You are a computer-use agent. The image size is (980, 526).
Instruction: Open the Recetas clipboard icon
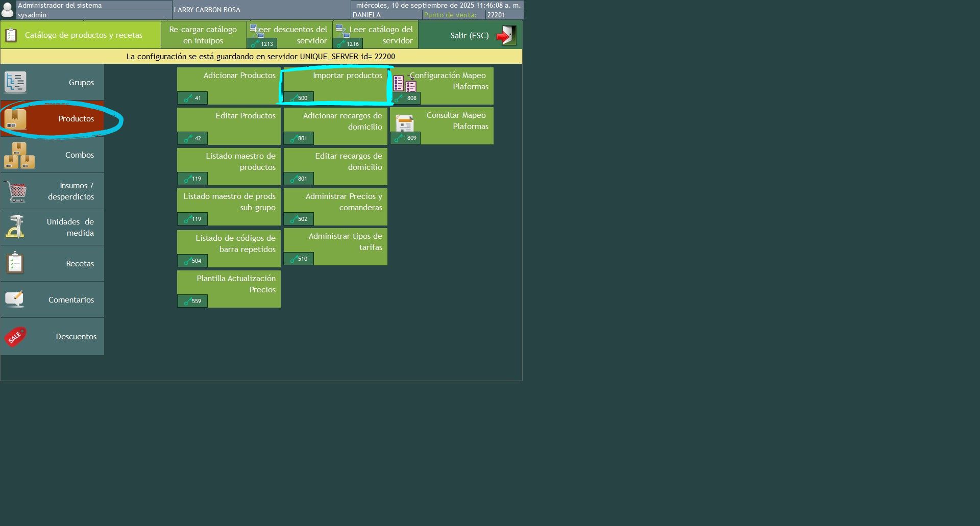coord(15,263)
